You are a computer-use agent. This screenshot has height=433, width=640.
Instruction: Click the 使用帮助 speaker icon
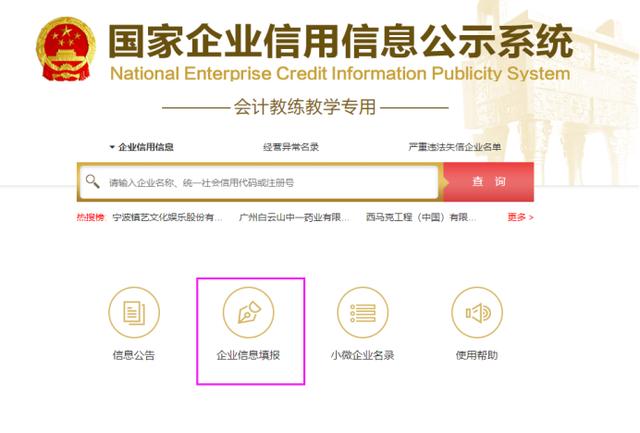[477, 312]
